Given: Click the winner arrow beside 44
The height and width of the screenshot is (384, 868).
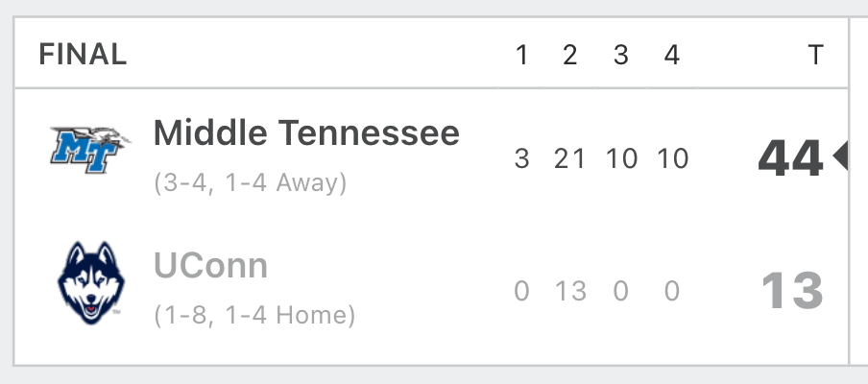Looking at the screenshot, I should 840,156.
